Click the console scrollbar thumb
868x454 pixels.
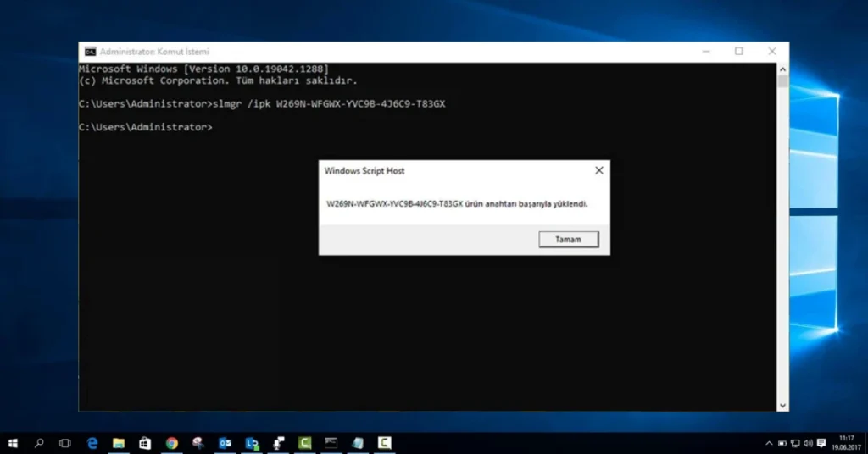click(x=782, y=81)
